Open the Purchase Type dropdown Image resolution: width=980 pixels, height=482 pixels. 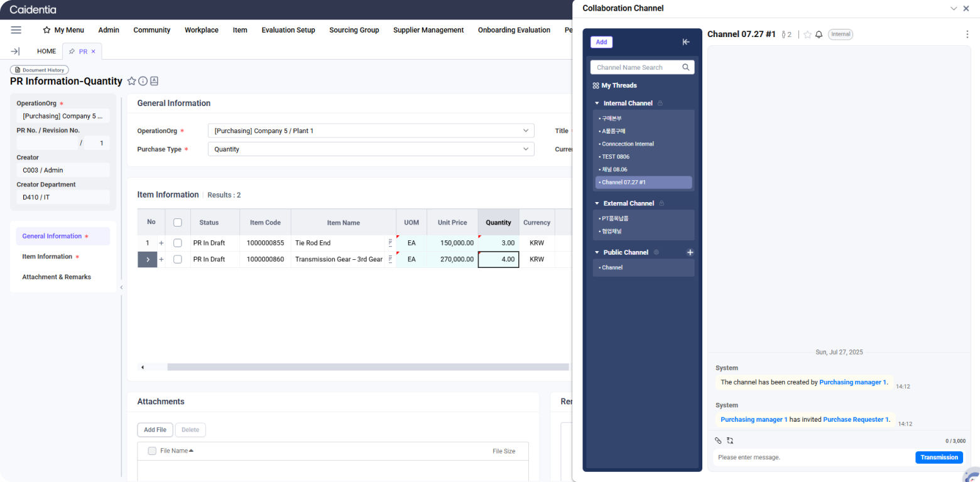(371, 149)
